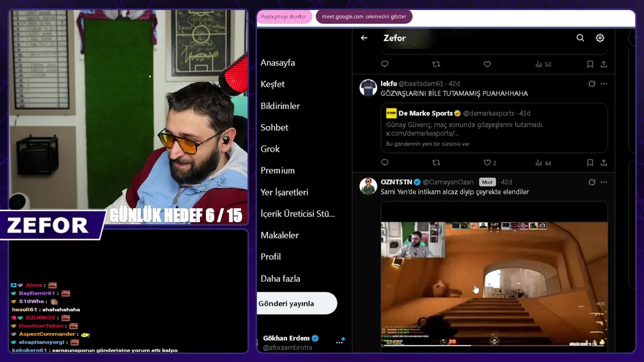The image size is (644, 362).
Task: Open OZNTSTN username link
Action: pos(396,182)
